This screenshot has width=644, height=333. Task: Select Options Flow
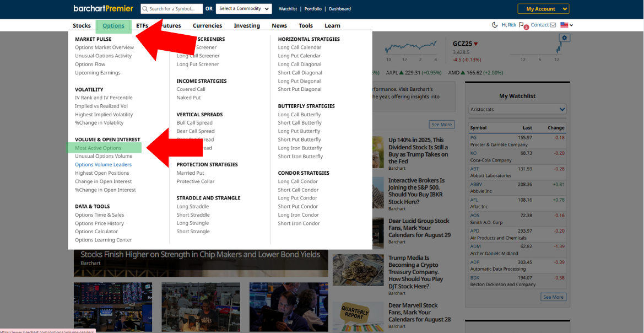tap(90, 64)
